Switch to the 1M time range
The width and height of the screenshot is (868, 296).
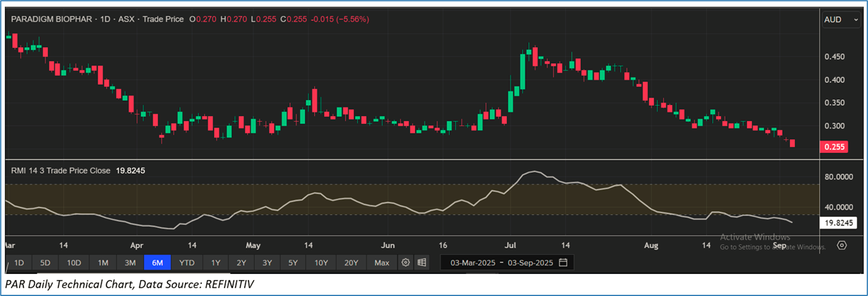pos(103,263)
